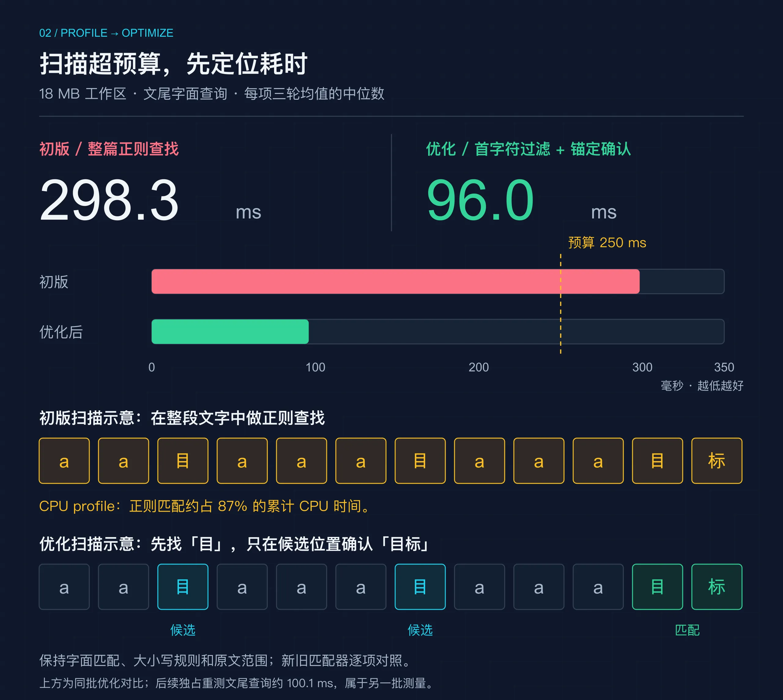This screenshot has height=700, width=783.
Task: Click the heading "初版扫描示意：在整段文字中做正则查找"
Action: click(182, 418)
